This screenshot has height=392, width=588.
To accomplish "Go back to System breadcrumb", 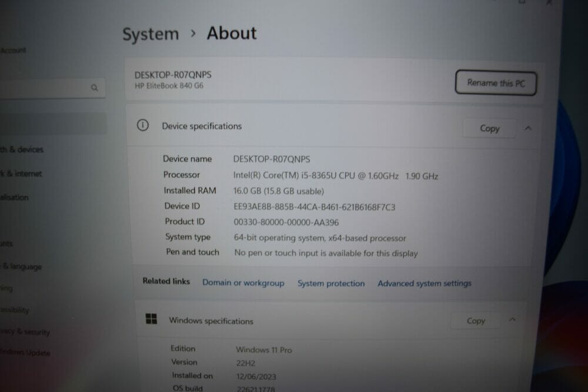I will [x=151, y=33].
